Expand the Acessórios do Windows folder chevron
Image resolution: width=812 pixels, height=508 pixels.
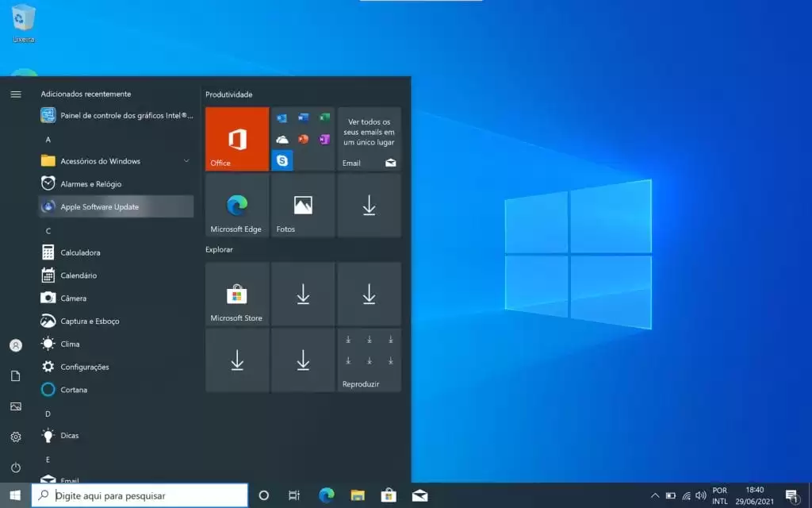(186, 160)
